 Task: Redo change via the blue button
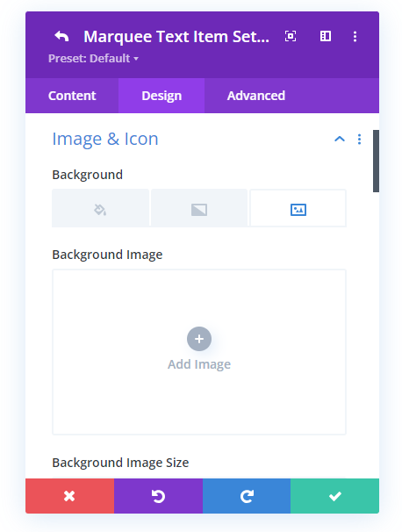[247, 496]
